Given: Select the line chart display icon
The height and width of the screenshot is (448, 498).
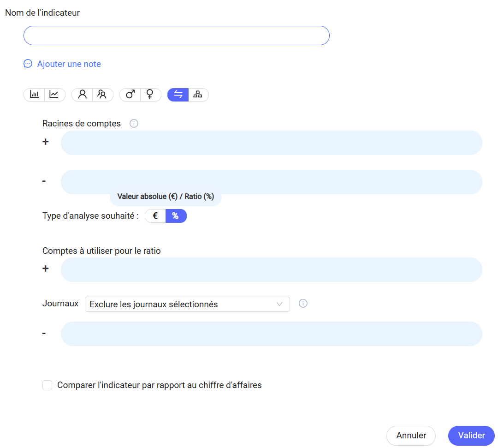Looking at the screenshot, I should click(x=54, y=95).
